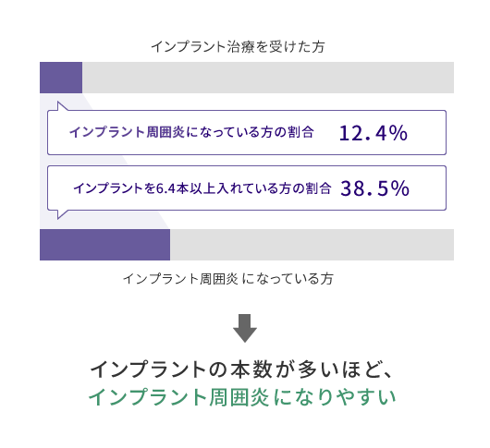
Task: Click the bottom speech bubble's pointer tip
Action: pos(58,217)
